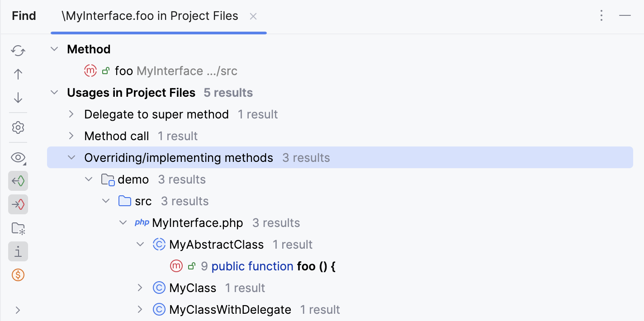Click the class icon beside MyClassWithDelegate
Screen dimensions: 644x321
click(159, 309)
